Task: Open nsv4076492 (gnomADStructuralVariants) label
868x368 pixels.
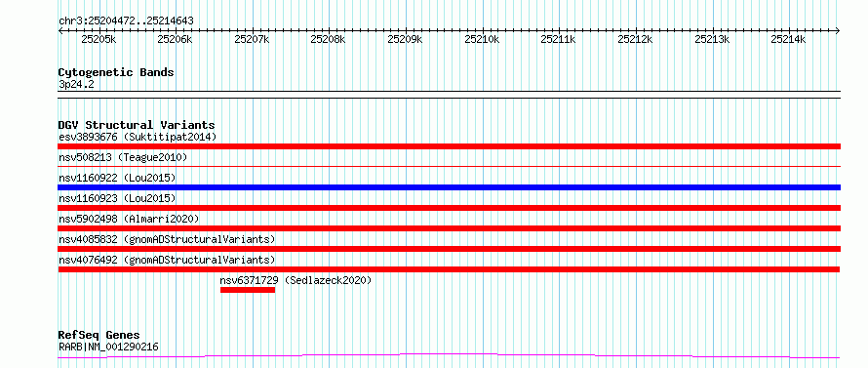Action: 167,260
